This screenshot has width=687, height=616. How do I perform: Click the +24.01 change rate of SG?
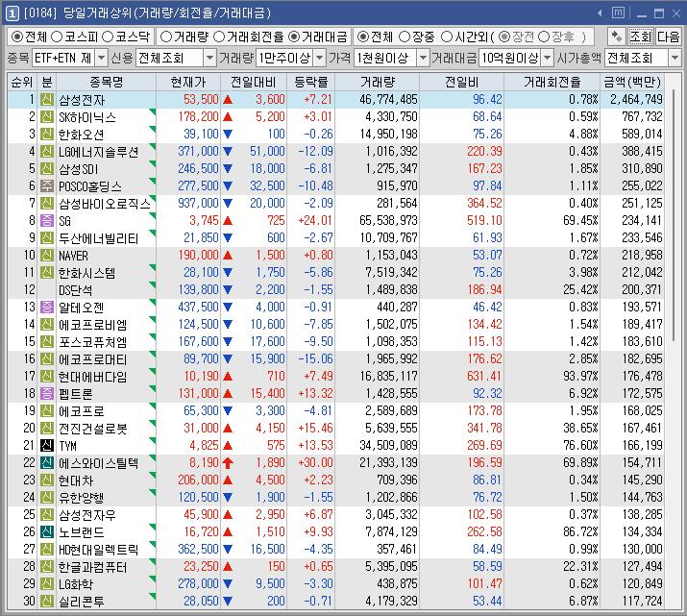[x=315, y=220]
